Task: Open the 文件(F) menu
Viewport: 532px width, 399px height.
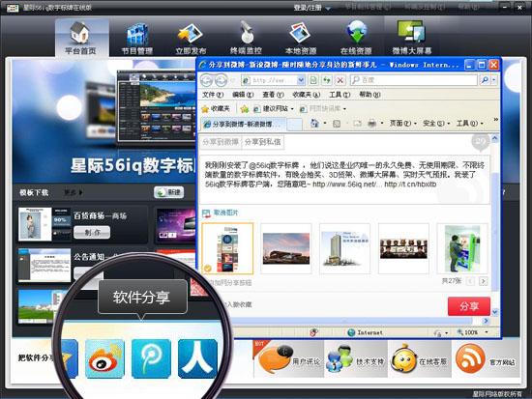Action: pyautogui.click(x=213, y=95)
